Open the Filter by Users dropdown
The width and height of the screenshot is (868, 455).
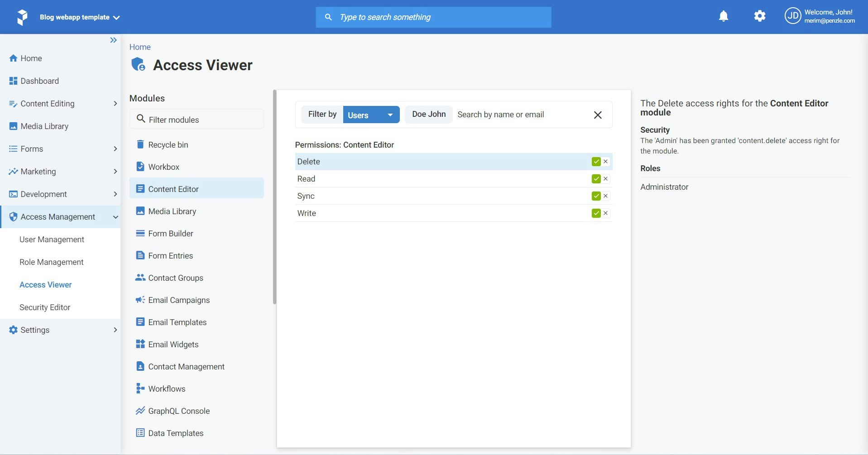coord(371,115)
